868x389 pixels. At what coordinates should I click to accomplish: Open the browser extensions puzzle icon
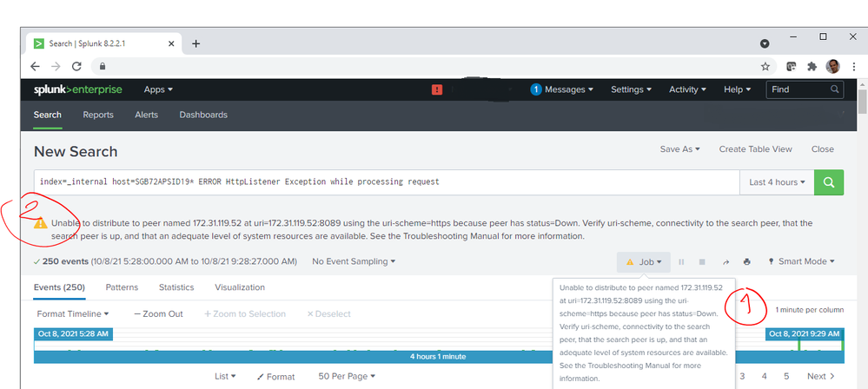(x=812, y=66)
